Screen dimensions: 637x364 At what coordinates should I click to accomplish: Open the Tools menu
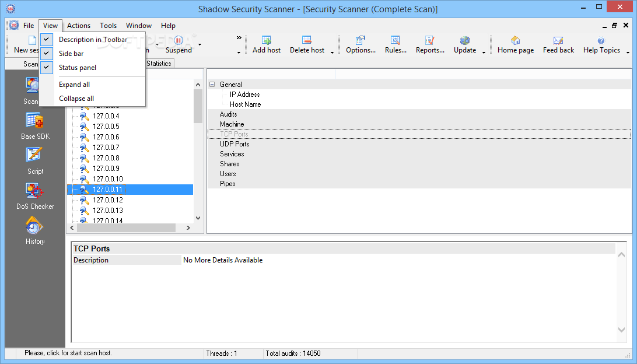click(108, 25)
